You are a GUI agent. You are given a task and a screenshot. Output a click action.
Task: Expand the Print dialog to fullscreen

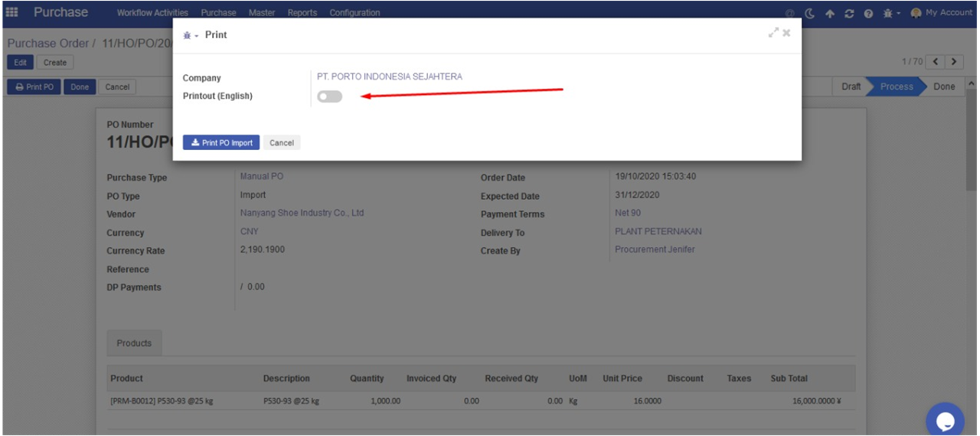coord(773,33)
